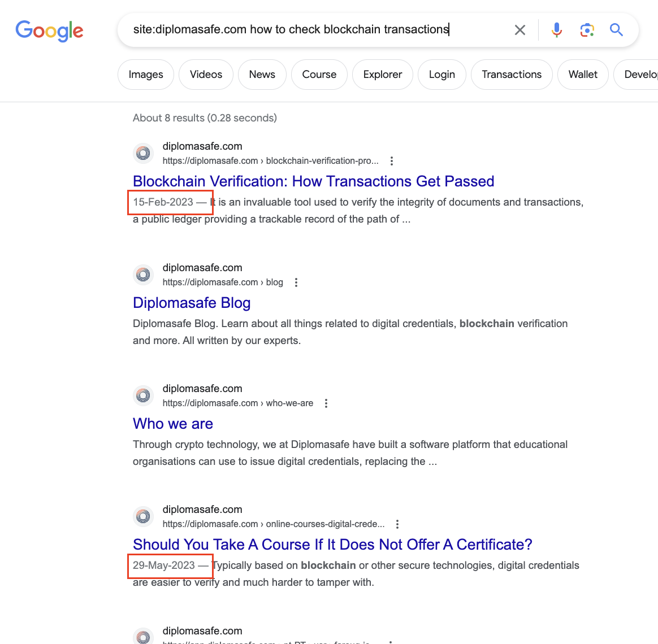
Task: Click the Google logo to return home
Action: tap(49, 31)
